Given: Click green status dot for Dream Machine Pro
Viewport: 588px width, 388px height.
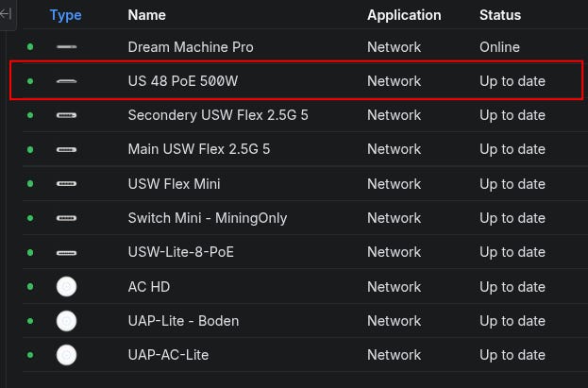Looking at the screenshot, I should tap(30, 46).
